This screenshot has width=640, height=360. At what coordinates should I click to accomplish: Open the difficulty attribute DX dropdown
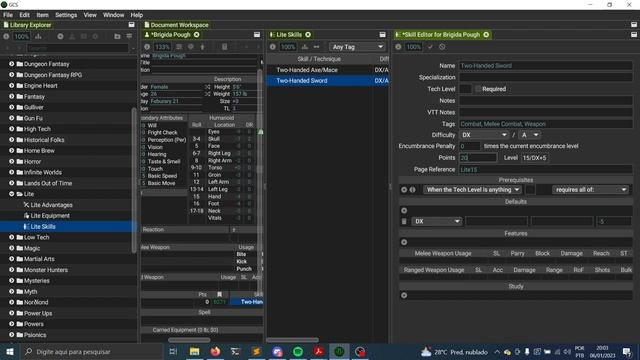click(484, 135)
